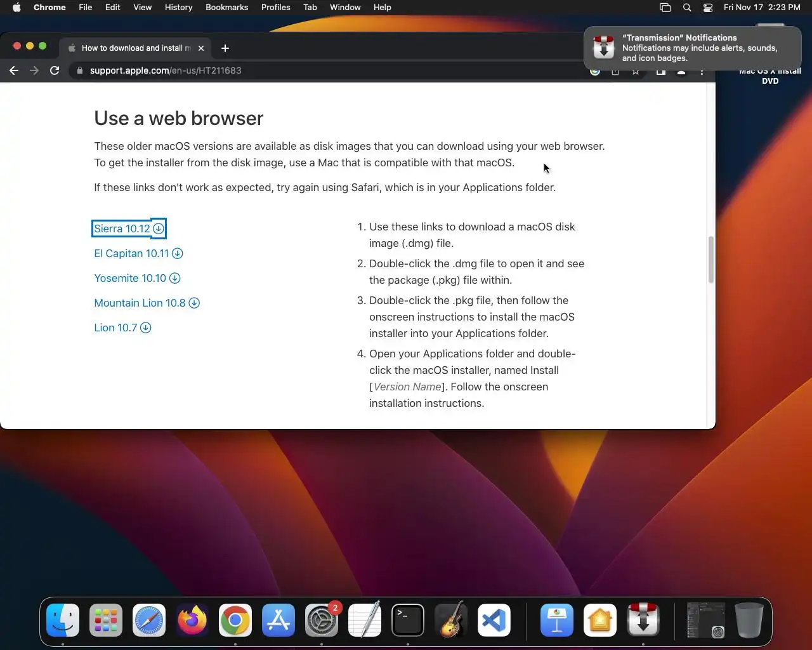812x650 pixels.
Task: Open Spotlight search in menu bar
Action: tap(686, 7)
